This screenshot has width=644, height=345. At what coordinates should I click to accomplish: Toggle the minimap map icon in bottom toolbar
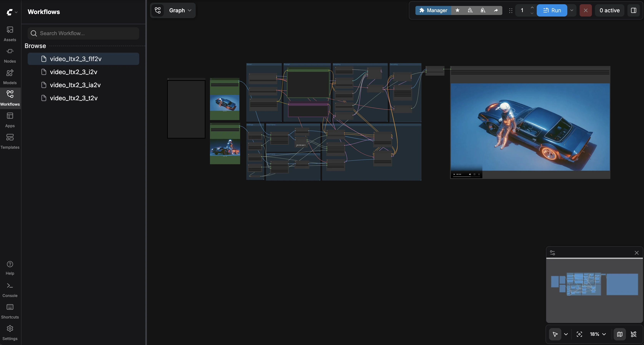pos(620,334)
